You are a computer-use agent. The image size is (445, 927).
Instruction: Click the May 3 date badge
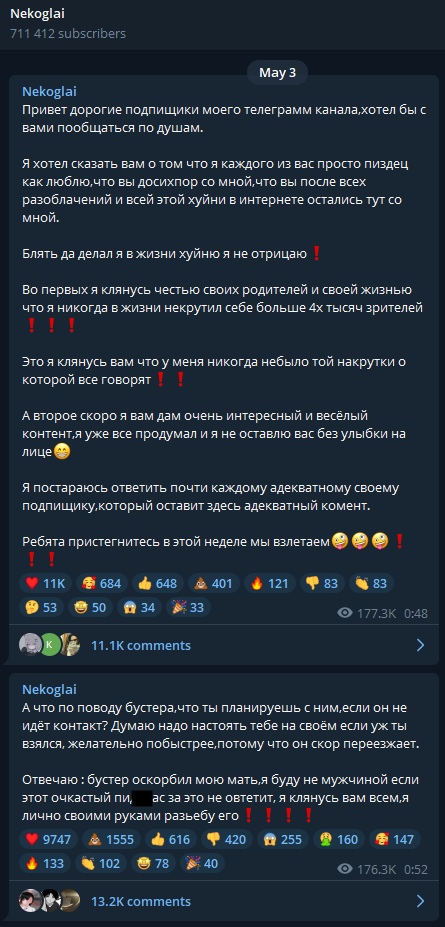click(x=277, y=73)
